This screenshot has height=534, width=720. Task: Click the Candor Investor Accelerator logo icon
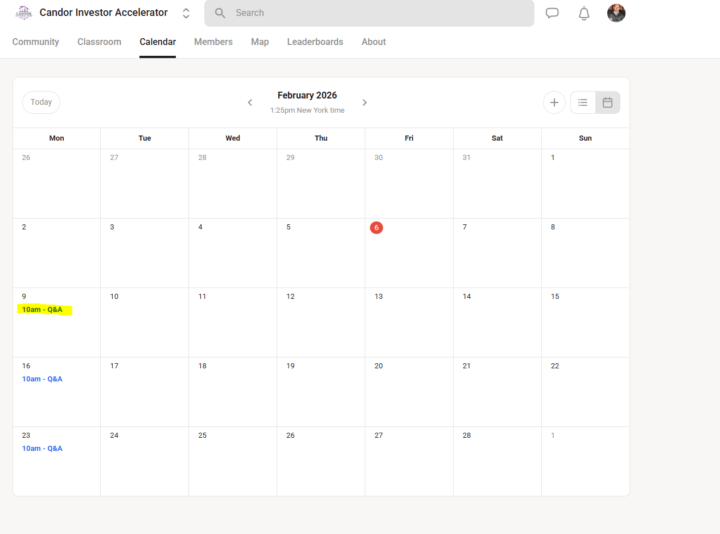click(x=23, y=13)
